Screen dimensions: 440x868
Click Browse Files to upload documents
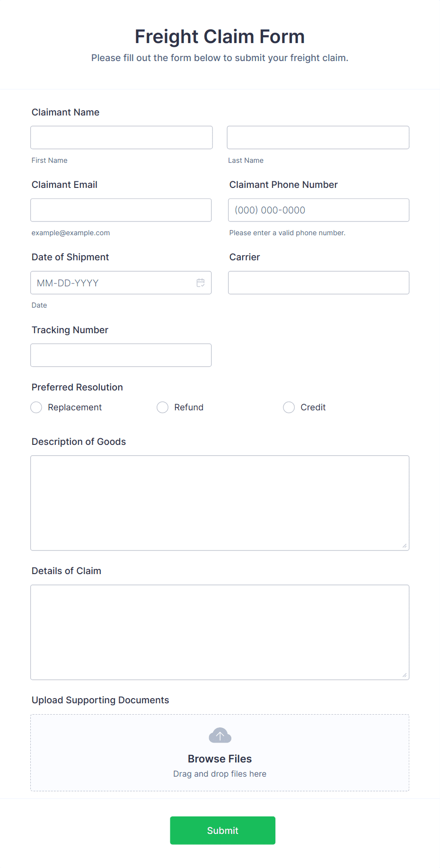click(220, 758)
